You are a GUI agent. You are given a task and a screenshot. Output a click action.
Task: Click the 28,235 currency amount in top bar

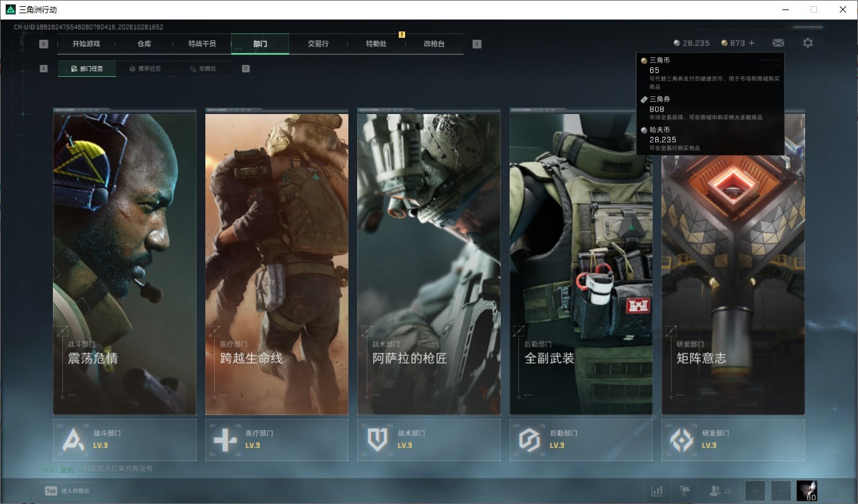click(x=696, y=43)
